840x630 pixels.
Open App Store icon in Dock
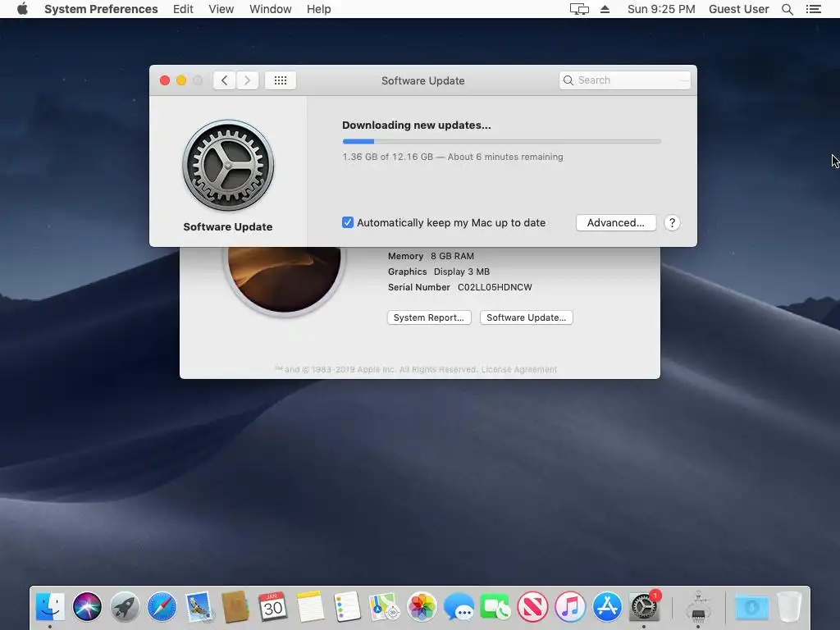[607, 607]
